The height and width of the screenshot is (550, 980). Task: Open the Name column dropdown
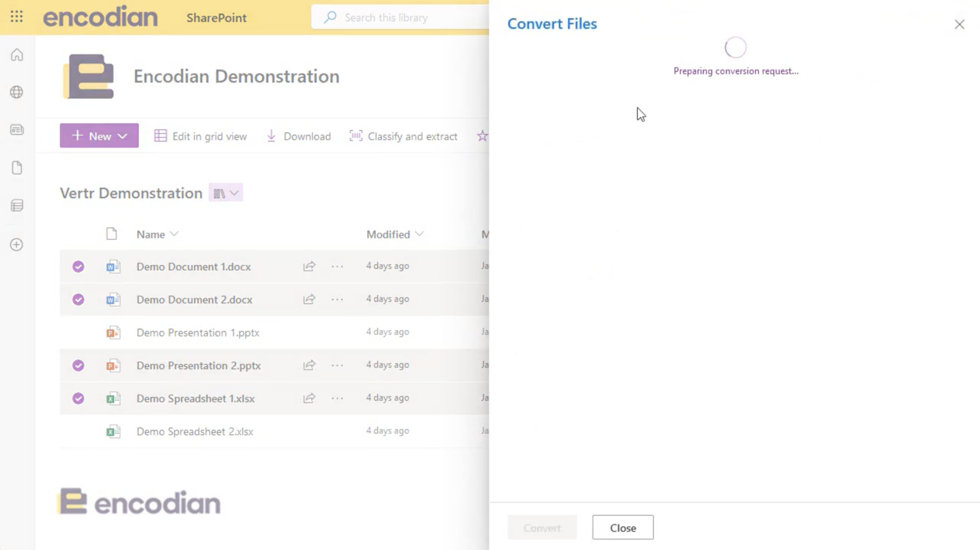pos(157,234)
